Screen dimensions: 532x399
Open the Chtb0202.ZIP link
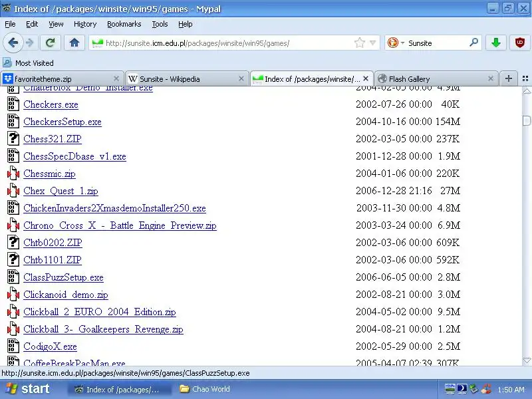tap(53, 243)
